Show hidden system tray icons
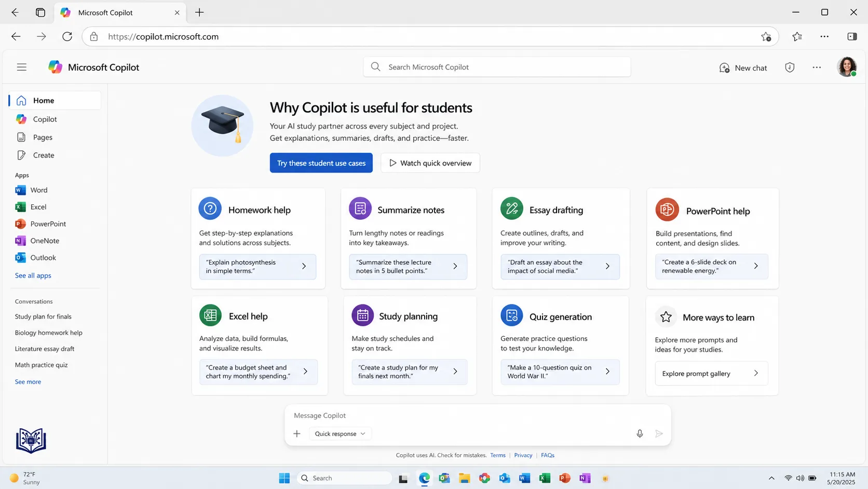This screenshot has width=868, height=489. tap(771, 478)
